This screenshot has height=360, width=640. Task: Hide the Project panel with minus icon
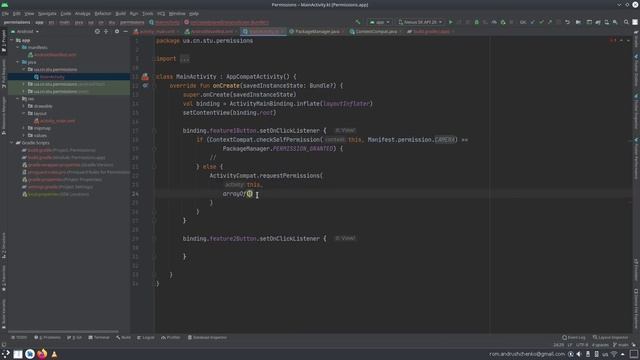(125, 31)
